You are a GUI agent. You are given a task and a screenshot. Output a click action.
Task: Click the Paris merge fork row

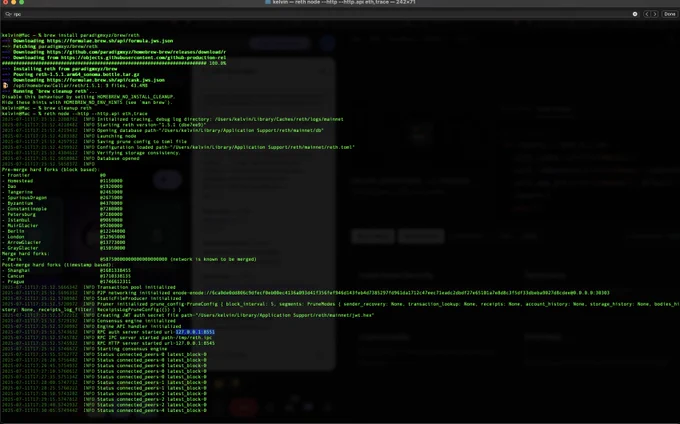coord(129,259)
